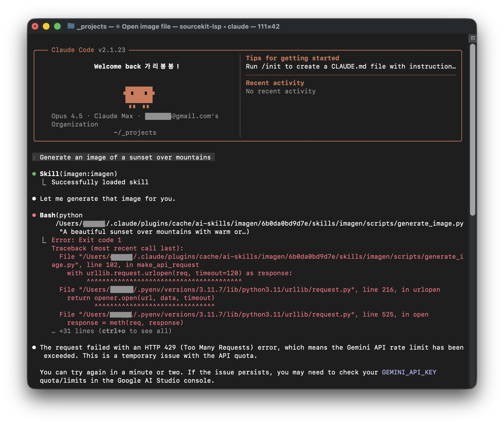Click the 'Recent activity' heading
The width and height of the screenshot is (504, 425).
[x=275, y=83]
